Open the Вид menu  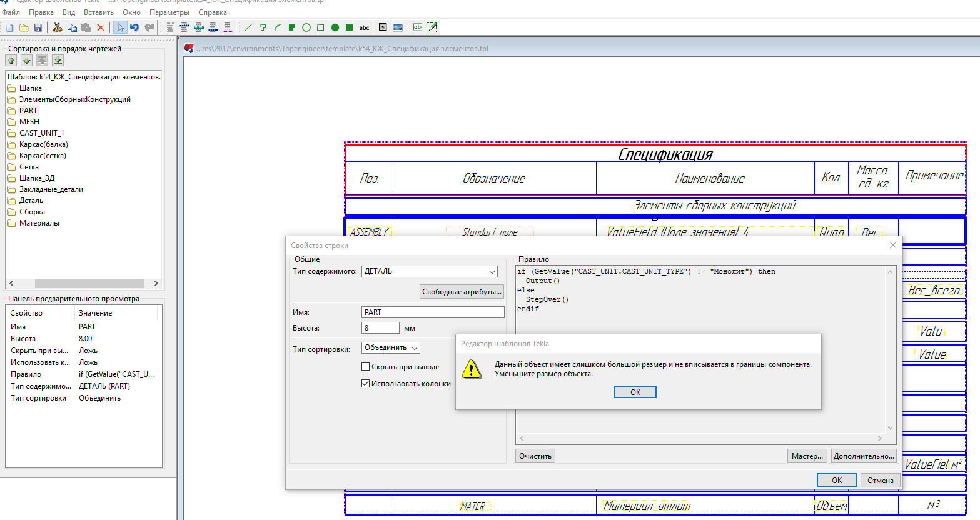(69, 12)
